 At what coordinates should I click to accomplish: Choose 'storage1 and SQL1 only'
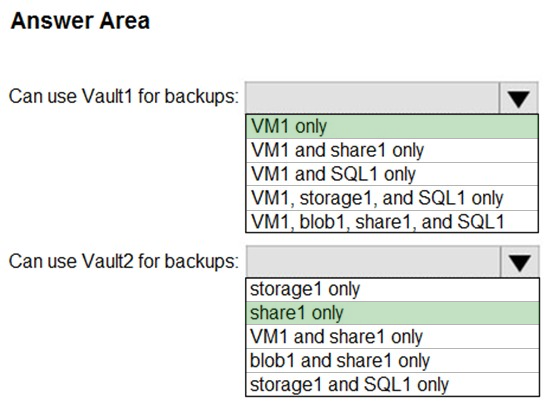pyautogui.click(x=392, y=385)
